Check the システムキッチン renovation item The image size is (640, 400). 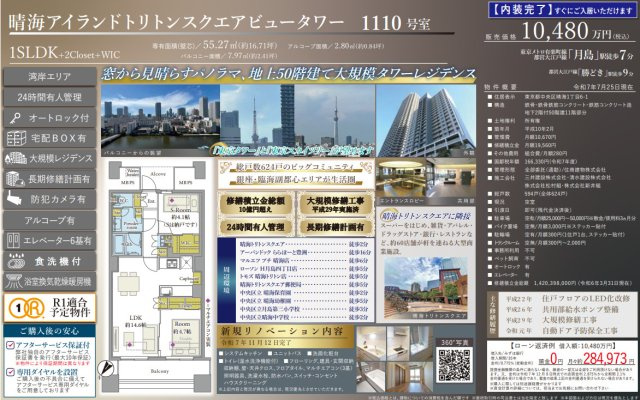pos(221,353)
